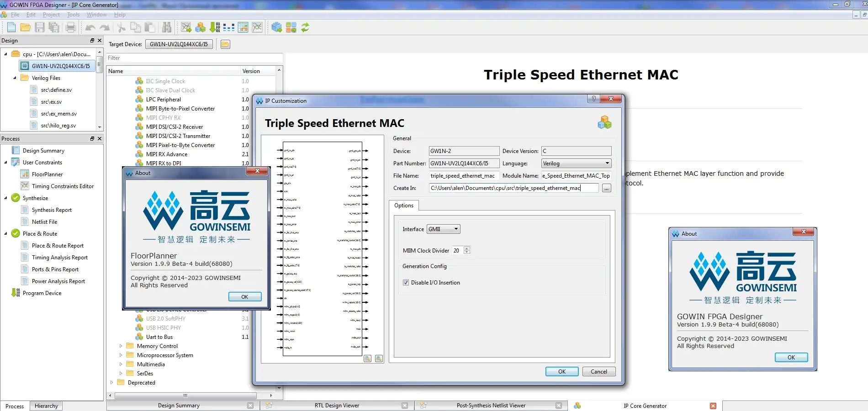868x411 pixels.
Task: Click the Create In browse button
Action: (x=607, y=188)
